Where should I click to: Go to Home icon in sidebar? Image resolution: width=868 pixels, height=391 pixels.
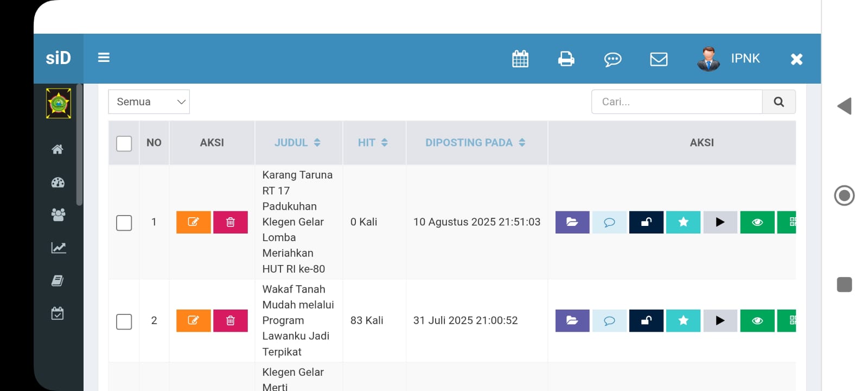(x=58, y=149)
